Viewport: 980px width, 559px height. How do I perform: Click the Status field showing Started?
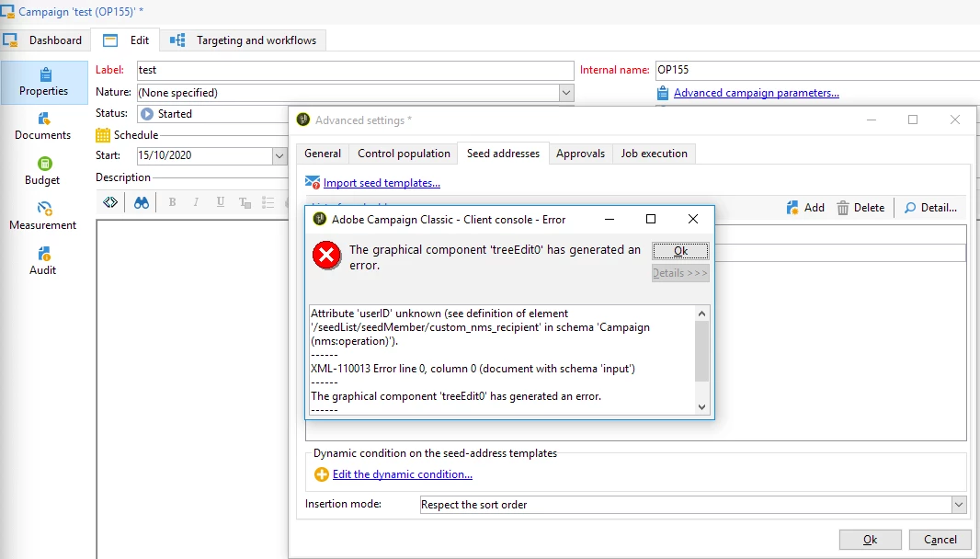[212, 114]
